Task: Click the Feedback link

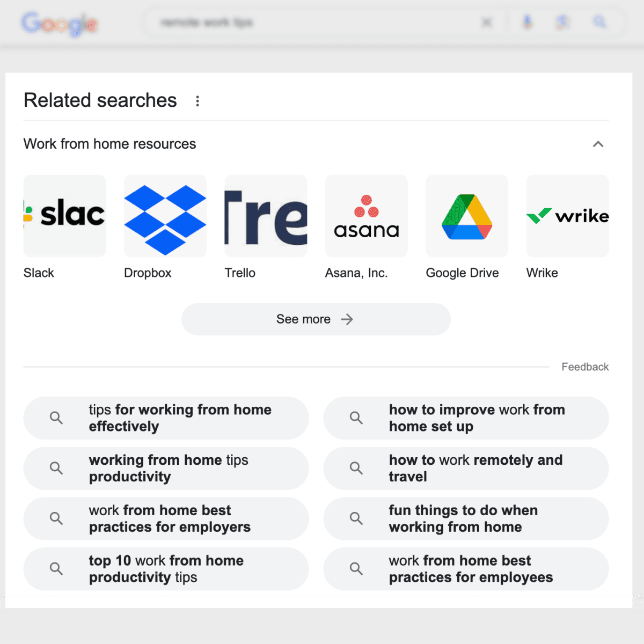Action: click(585, 367)
